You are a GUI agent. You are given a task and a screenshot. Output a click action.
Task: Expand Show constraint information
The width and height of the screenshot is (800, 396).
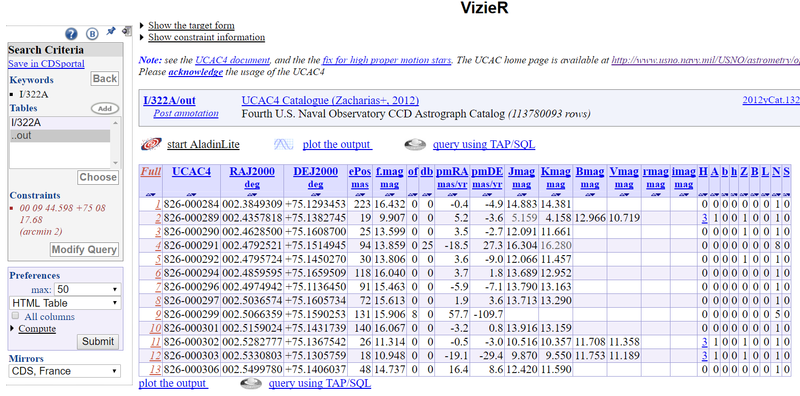pos(202,37)
